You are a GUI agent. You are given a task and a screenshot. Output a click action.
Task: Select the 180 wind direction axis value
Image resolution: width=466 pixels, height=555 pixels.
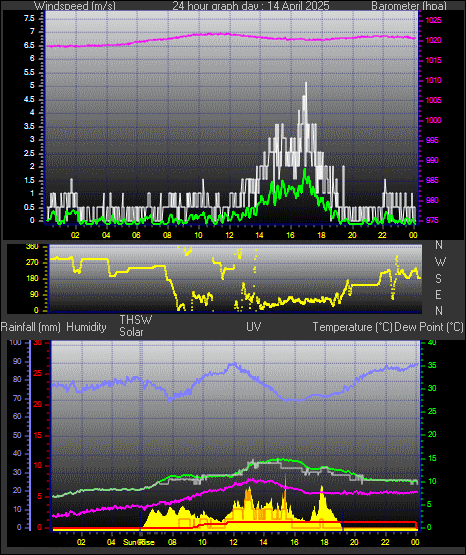tap(32, 279)
